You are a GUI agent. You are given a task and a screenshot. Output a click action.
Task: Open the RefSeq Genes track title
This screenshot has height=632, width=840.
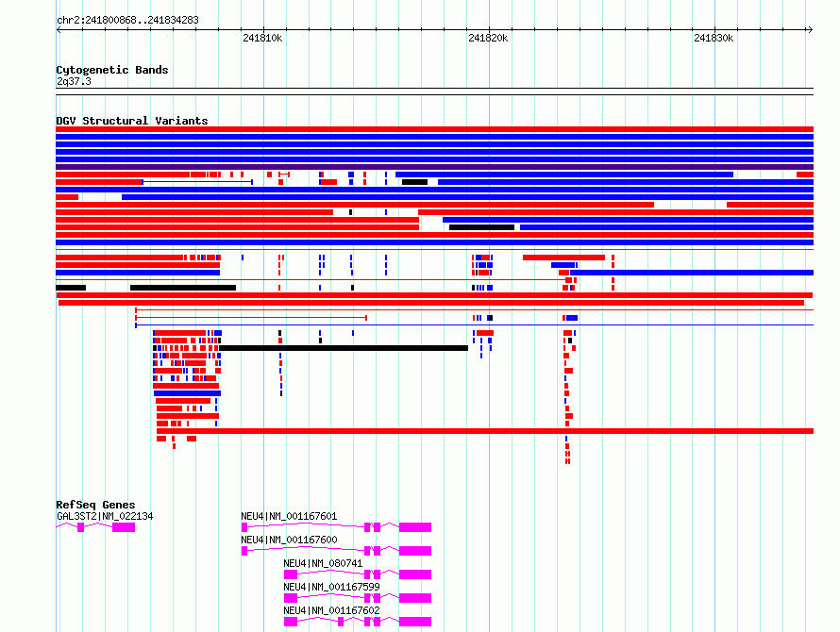click(x=95, y=505)
